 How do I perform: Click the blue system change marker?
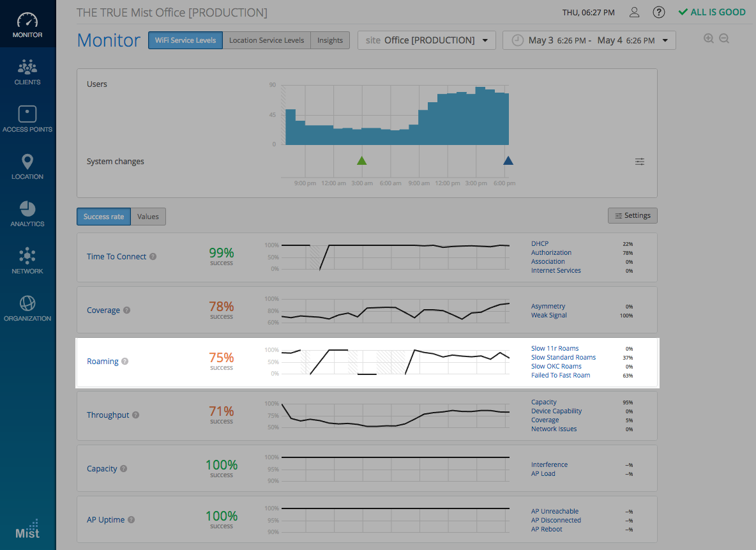coord(508,161)
